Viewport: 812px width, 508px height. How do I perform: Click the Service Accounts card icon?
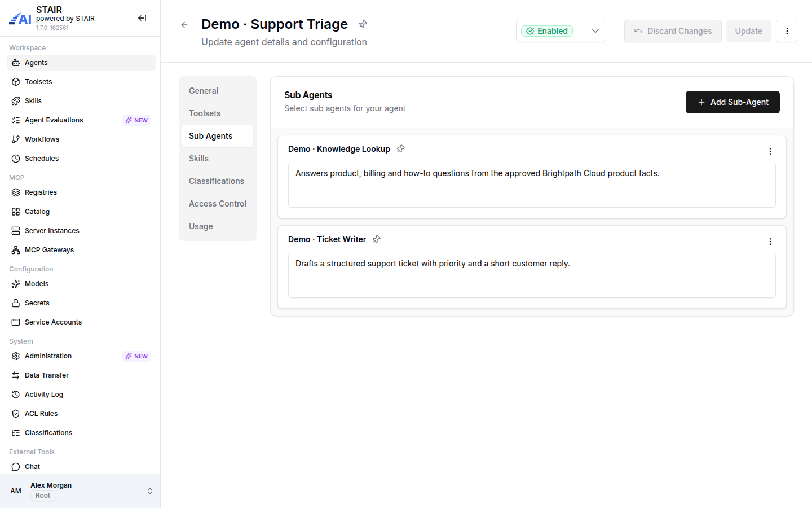pyautogui.click(x=16, y=322)
